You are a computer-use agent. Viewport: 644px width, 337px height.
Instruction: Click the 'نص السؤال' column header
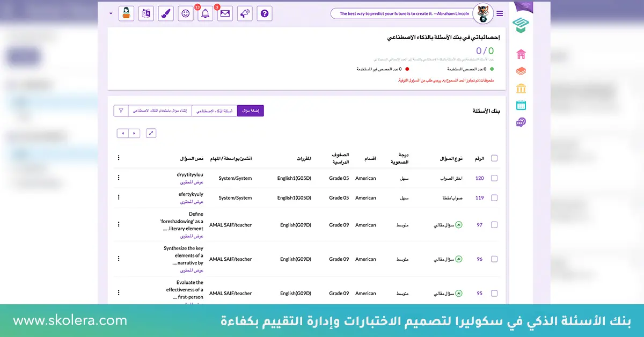[192, 159]
